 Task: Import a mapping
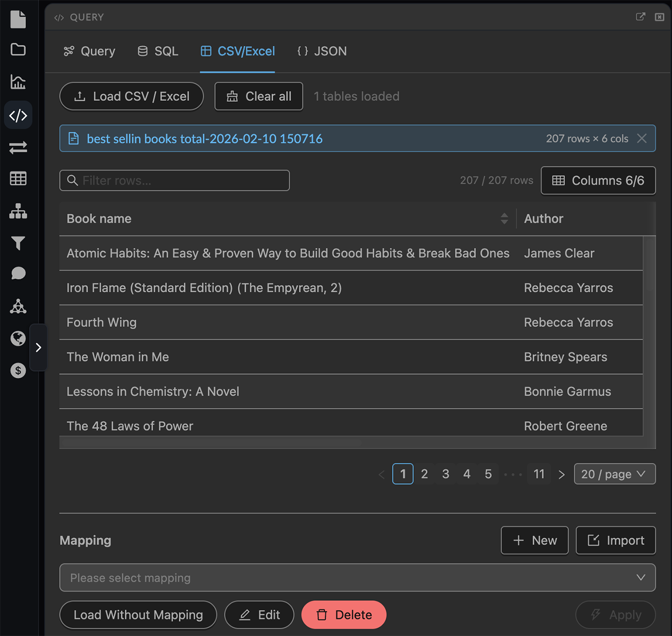tap(615, 540)
